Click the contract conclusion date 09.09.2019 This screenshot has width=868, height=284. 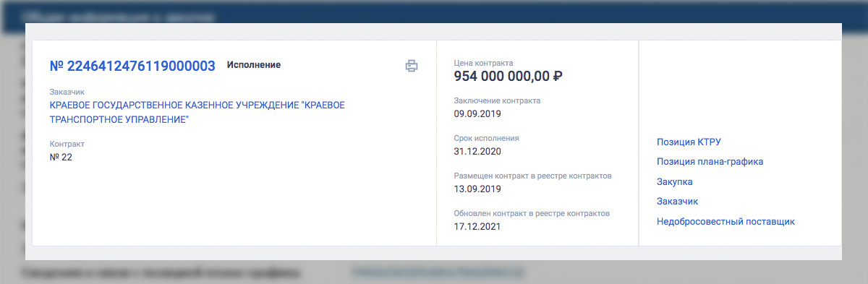(x=477, y=114)
